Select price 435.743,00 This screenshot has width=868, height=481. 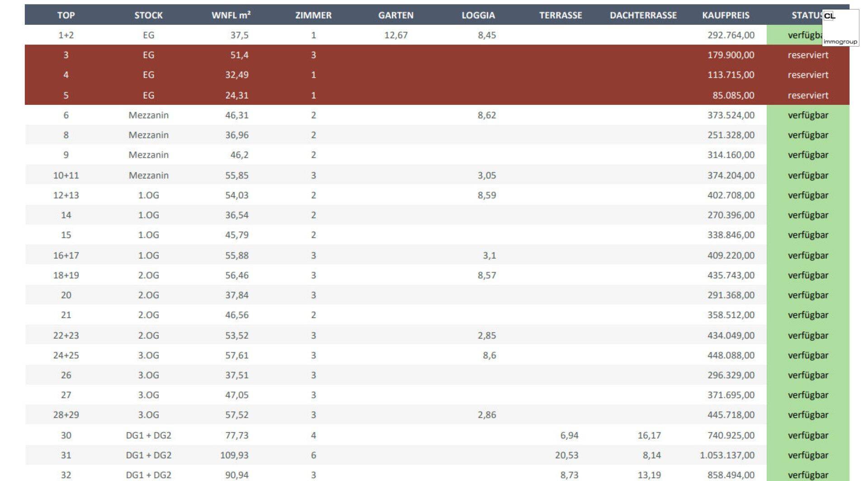coord(731,275)
